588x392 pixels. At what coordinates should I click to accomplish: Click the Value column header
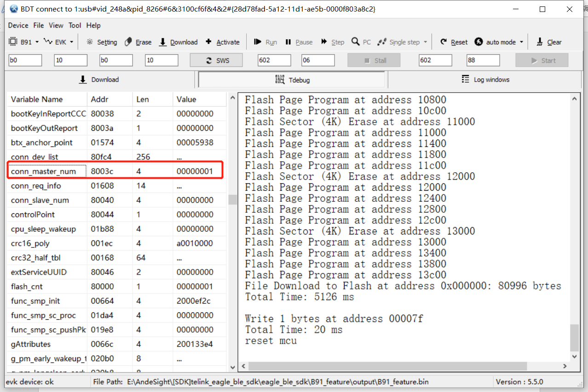200,99
